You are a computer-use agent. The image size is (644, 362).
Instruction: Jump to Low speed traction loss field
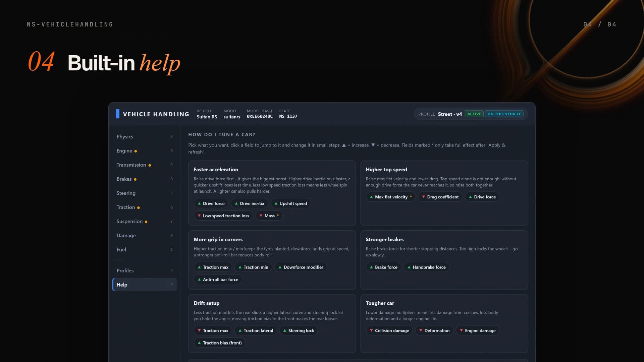click(223, 216)
